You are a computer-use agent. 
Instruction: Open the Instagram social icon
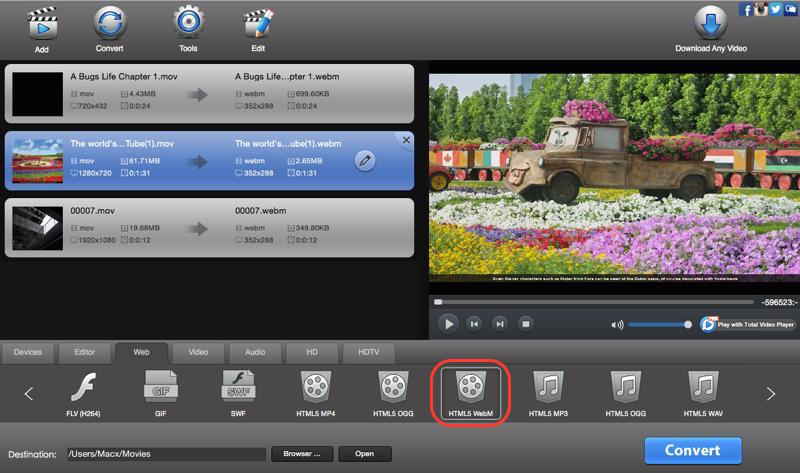pyautogui.click(x=761, y=9)
